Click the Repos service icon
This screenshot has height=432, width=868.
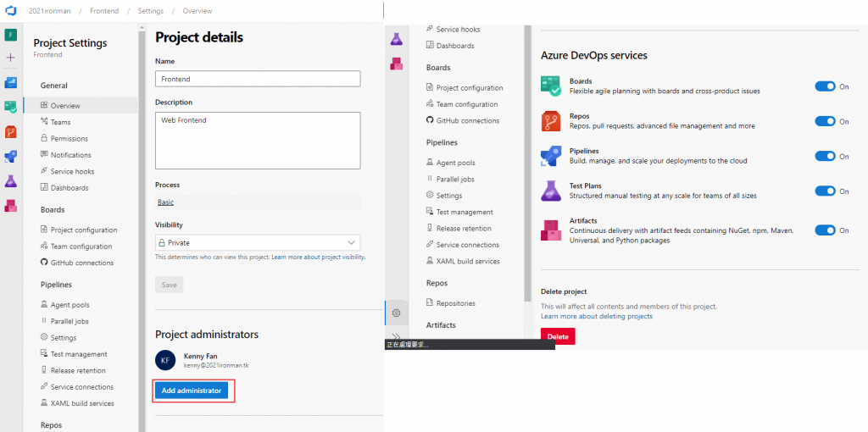551,121
